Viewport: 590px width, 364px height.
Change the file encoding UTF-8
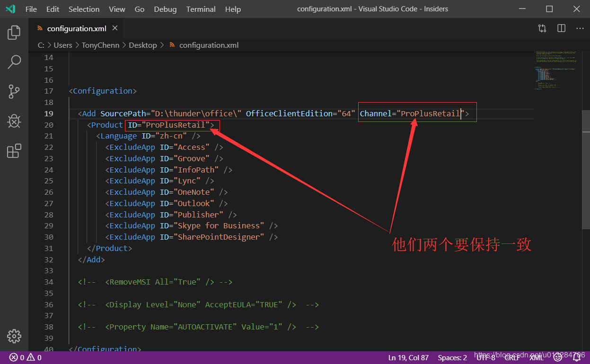(486, 357)
